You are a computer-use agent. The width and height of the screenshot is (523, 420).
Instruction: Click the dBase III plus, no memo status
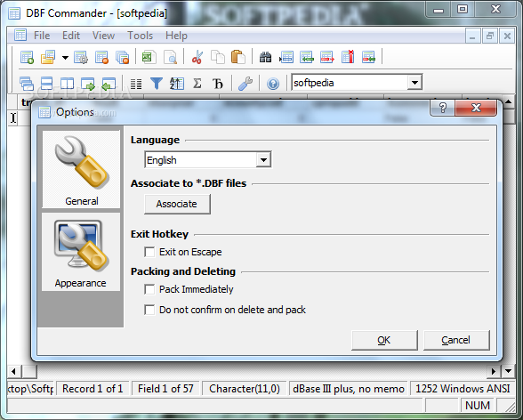(x=349, y=389)
